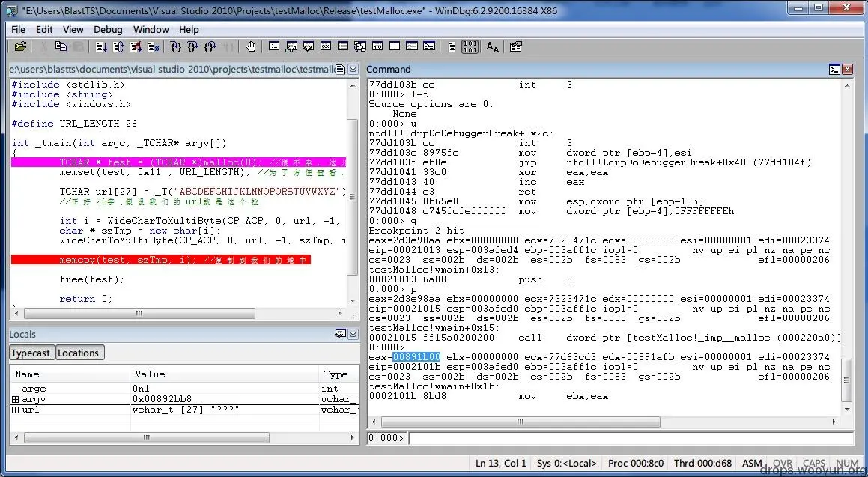
Task: Click the Command window horizontal scrollbar thumb
Action: tap(521, 422)
